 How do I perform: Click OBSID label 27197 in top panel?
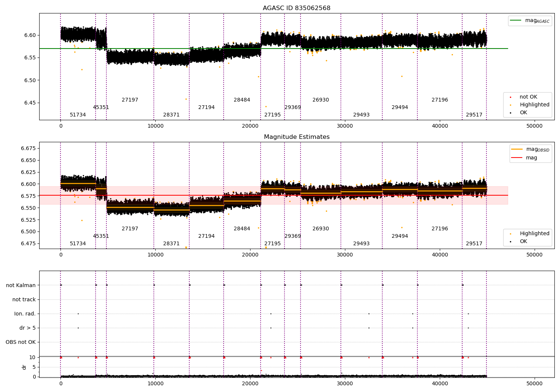pyautogui.click(x=130, y=100)
